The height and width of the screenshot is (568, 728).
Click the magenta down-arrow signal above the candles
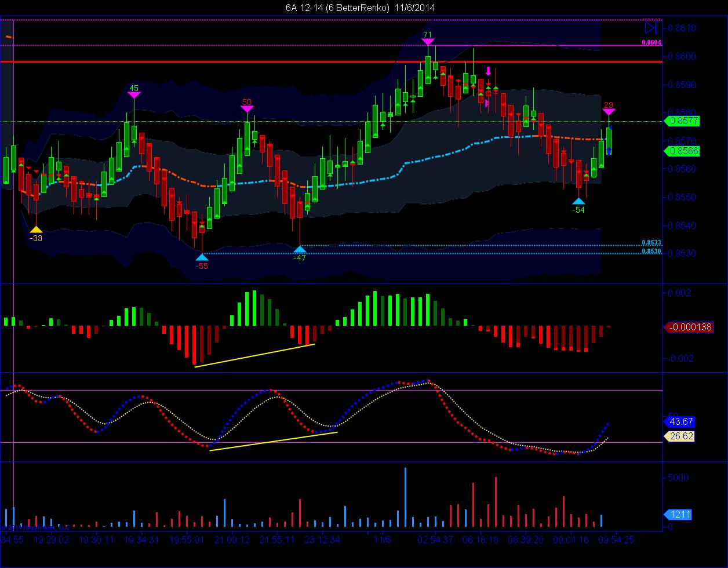[488, 71]
